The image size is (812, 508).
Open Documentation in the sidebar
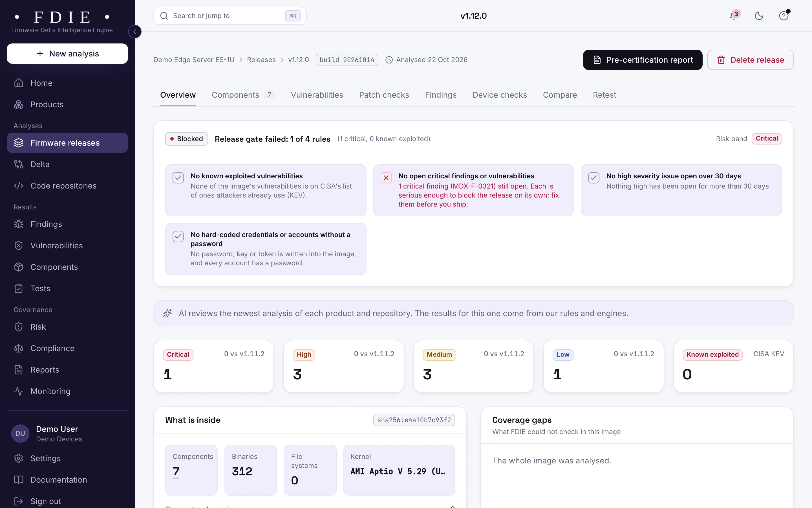67,480
